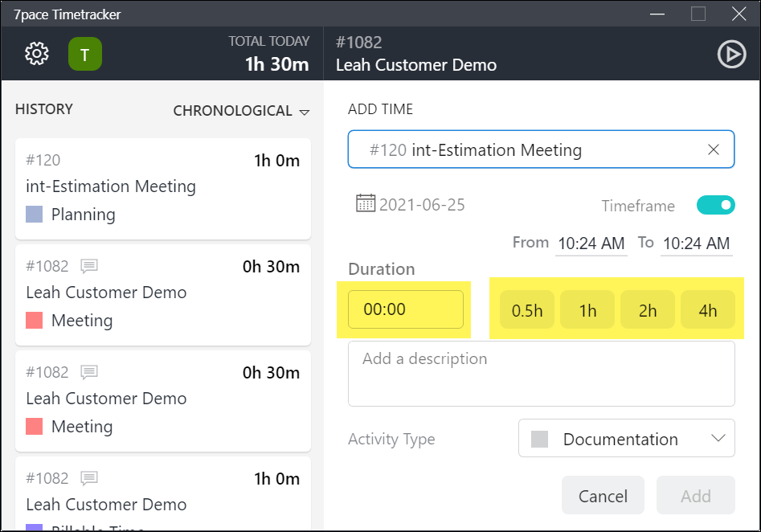
Task: Focus the 00:00 duration input field
Action: click(405, 309)
